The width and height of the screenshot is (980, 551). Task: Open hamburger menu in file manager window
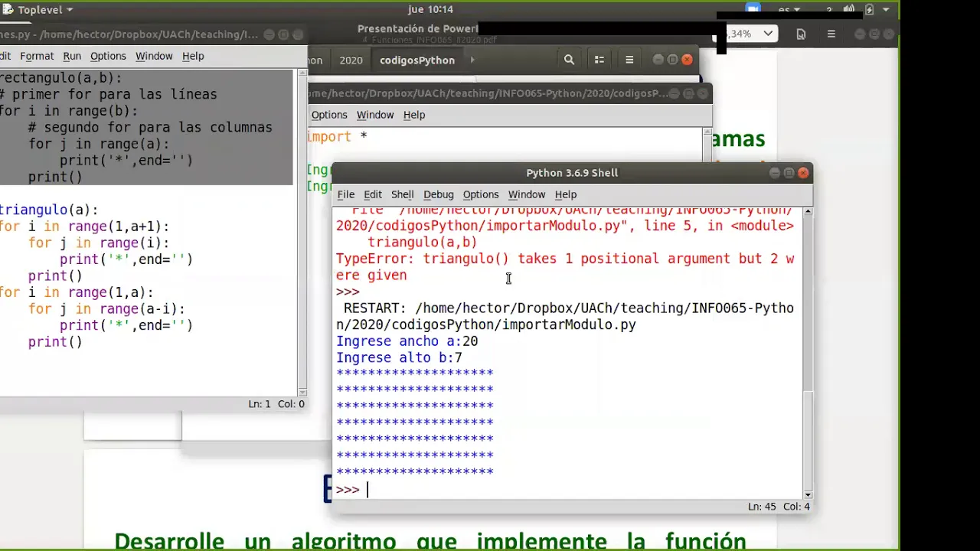629,60
